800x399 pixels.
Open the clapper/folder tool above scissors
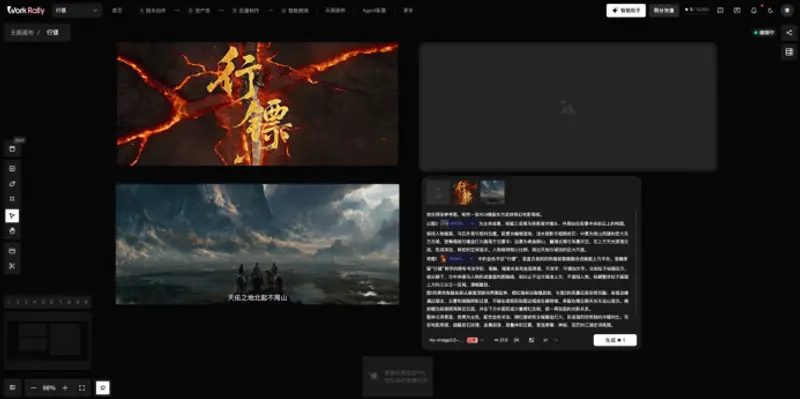pos(12,251)
